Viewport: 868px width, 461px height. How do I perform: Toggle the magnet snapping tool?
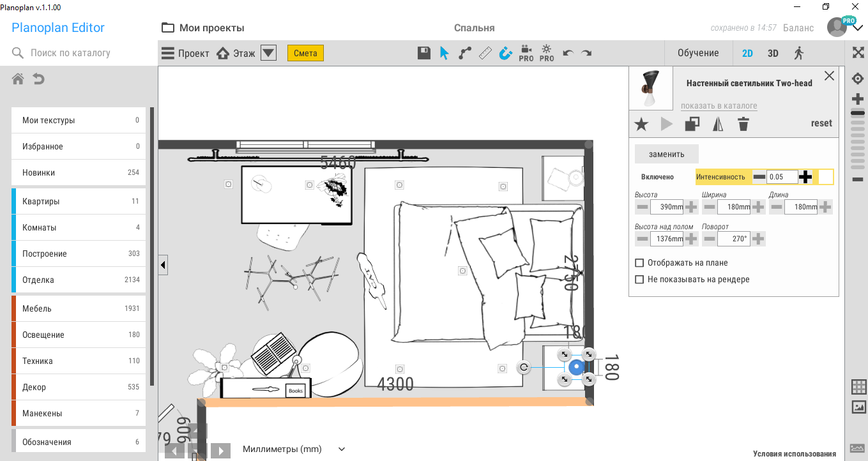pyautogui.click(x=505, y=53)
